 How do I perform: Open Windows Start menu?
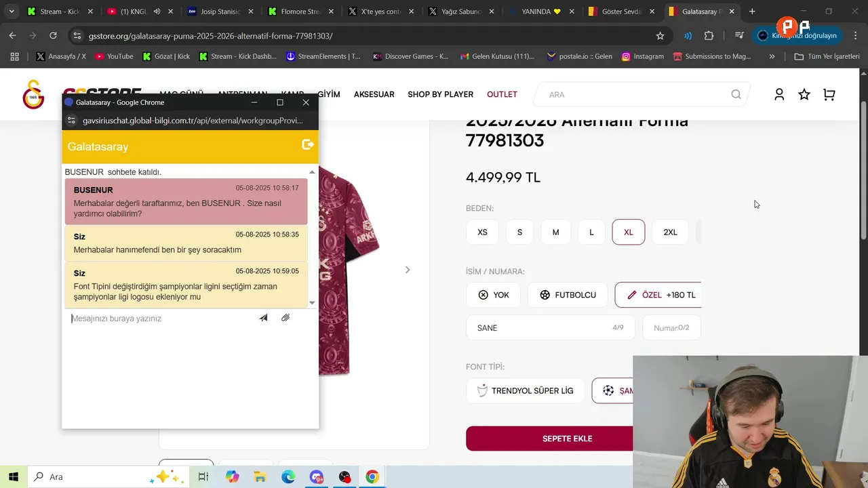click(14, 477)
